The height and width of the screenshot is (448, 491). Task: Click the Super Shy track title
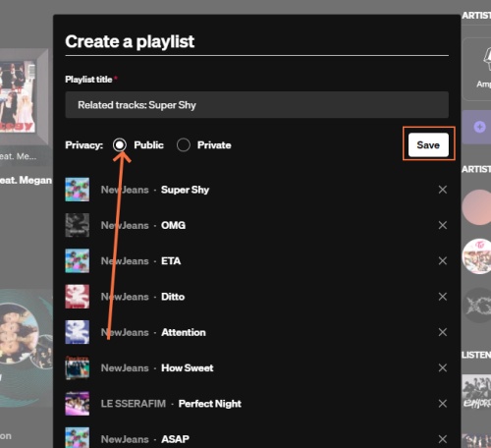click(185, 190)
